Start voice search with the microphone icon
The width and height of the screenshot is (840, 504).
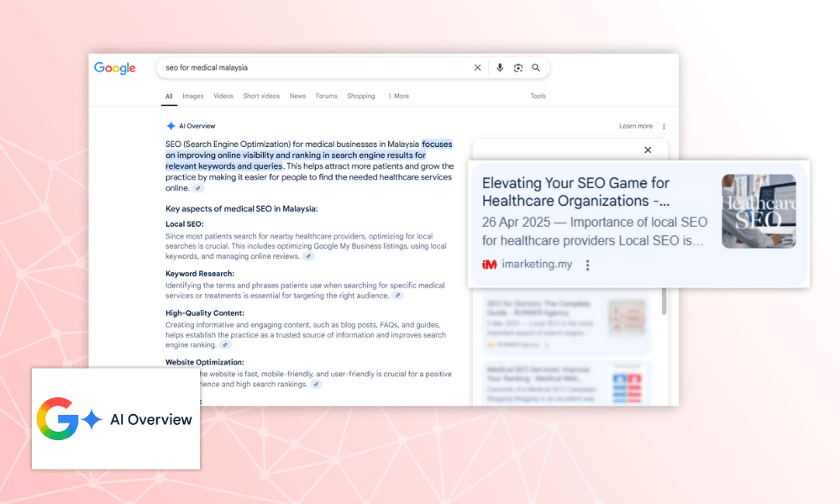click(x=500, y=68)
